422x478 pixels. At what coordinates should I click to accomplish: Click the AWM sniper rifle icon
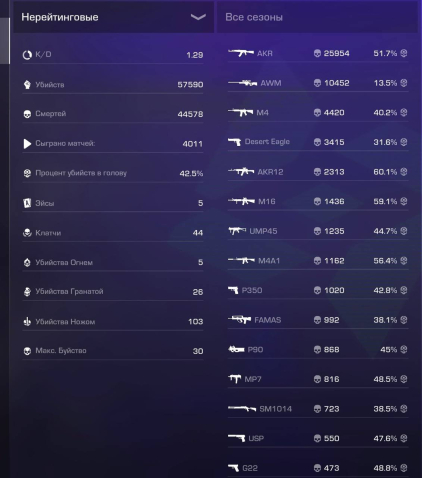(x=242, y=83)
